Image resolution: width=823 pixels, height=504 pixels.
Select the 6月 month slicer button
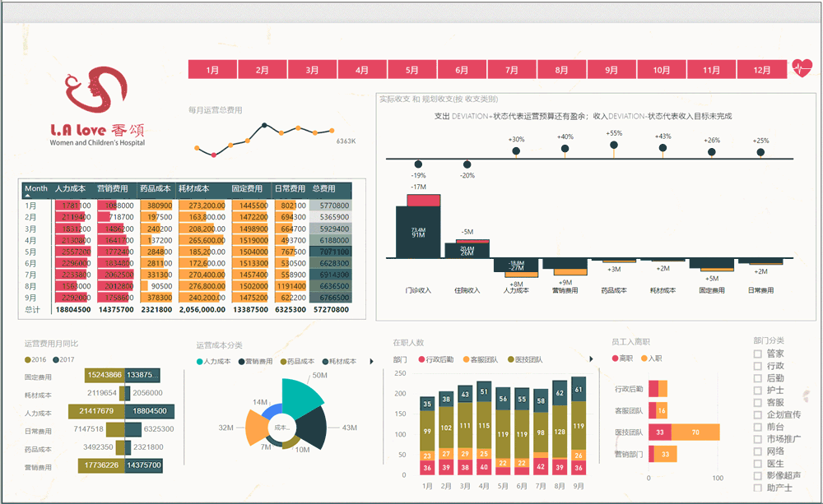coord(462,69)
